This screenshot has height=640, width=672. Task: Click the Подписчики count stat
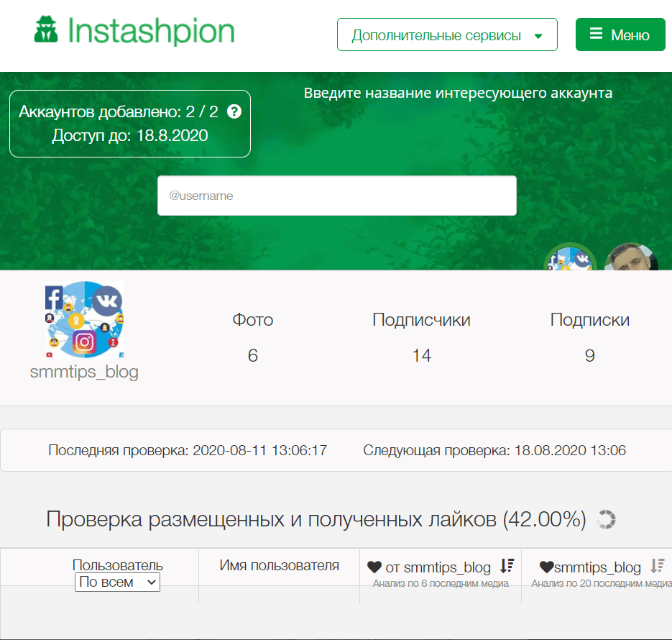[x=421, y=355]
